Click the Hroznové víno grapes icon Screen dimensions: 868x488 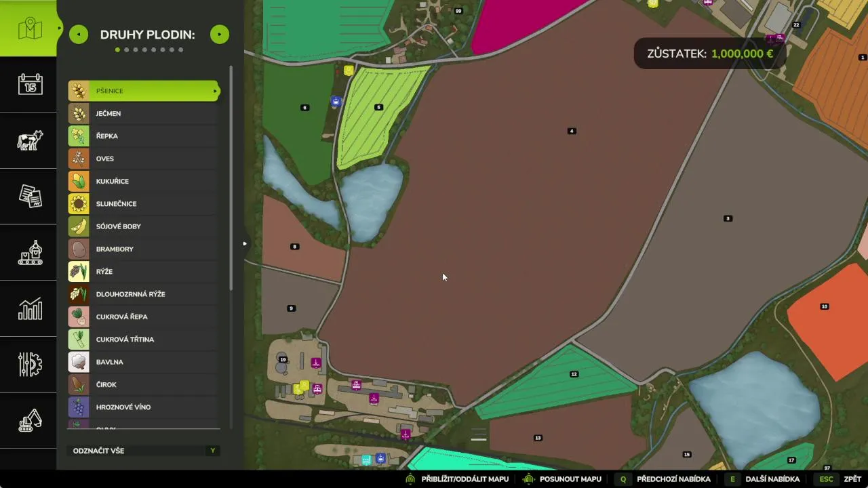pos(79,407)
